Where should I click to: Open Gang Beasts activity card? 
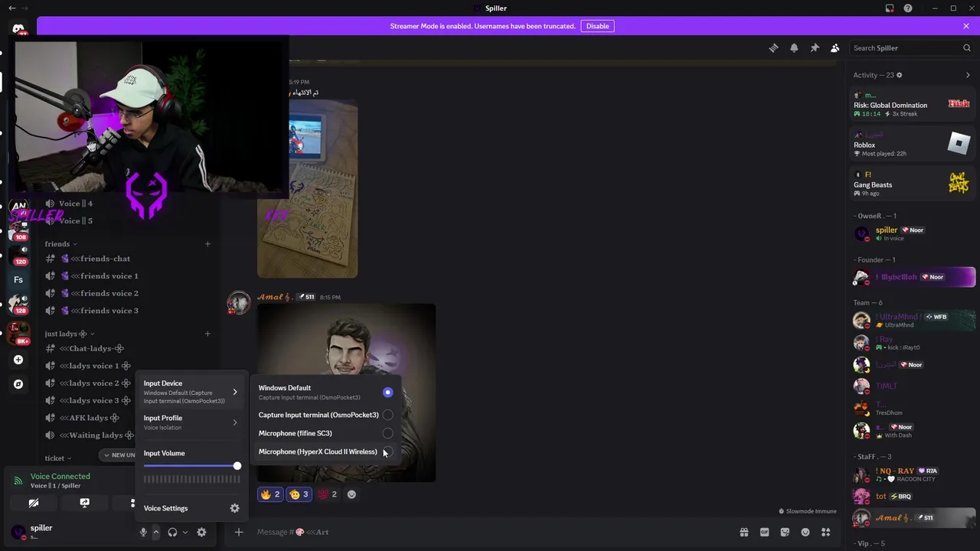tap(913, 184)
